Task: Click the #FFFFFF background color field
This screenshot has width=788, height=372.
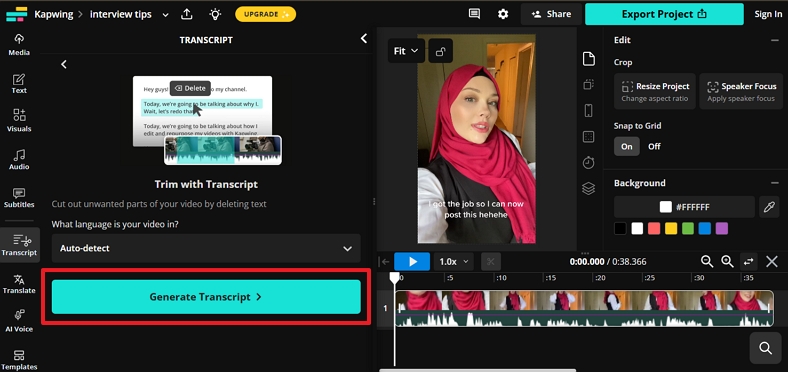Action: pos(684,207)
